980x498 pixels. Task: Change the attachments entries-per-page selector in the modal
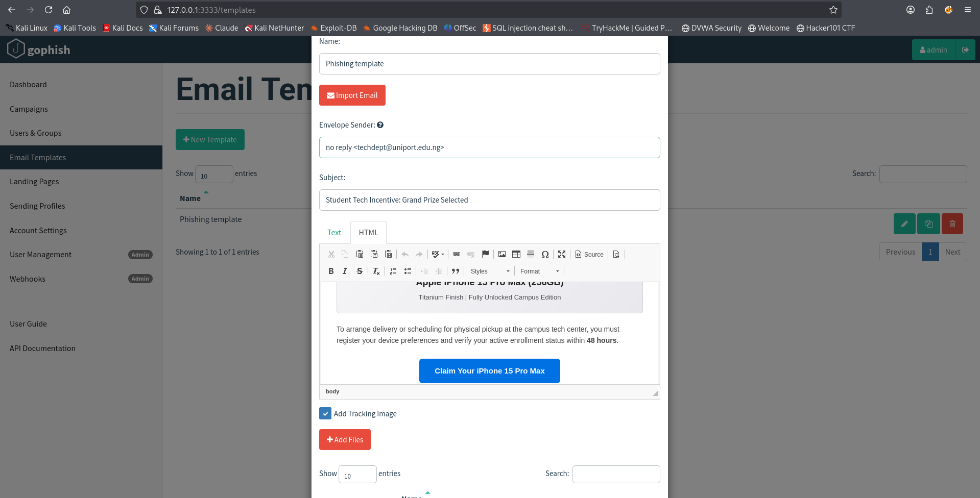pyautogui.click(x=357, y=475)
